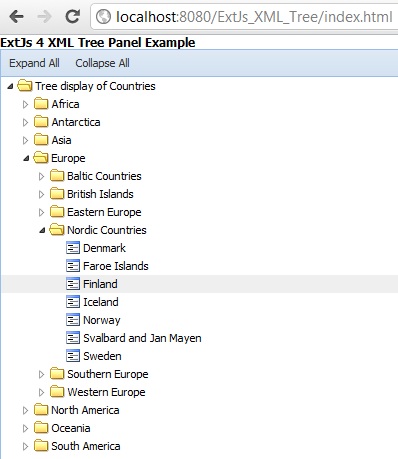Collapse the root Tree display of Countries node
Screen dimensions: 398x459
(10, 86)
